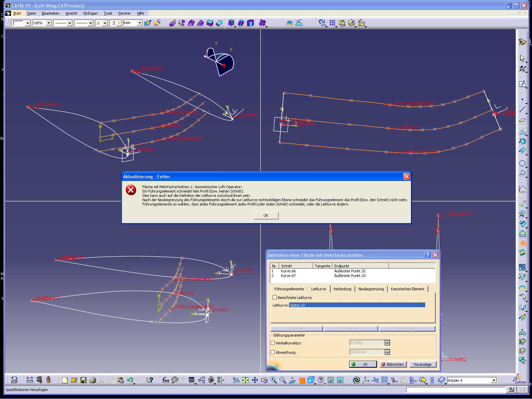Image resolution: width=532 pixels, height=399 pixels.
Task: Click the Abbrechen button
Action: 393,364
